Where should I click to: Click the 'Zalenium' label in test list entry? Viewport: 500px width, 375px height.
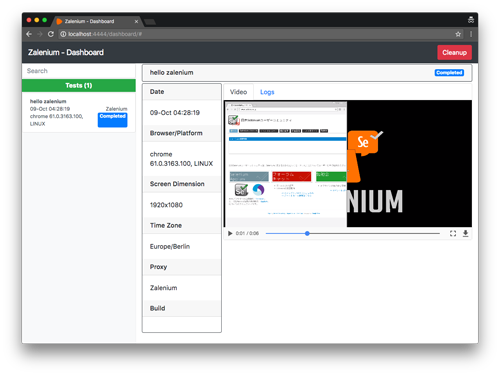(116, 109)
